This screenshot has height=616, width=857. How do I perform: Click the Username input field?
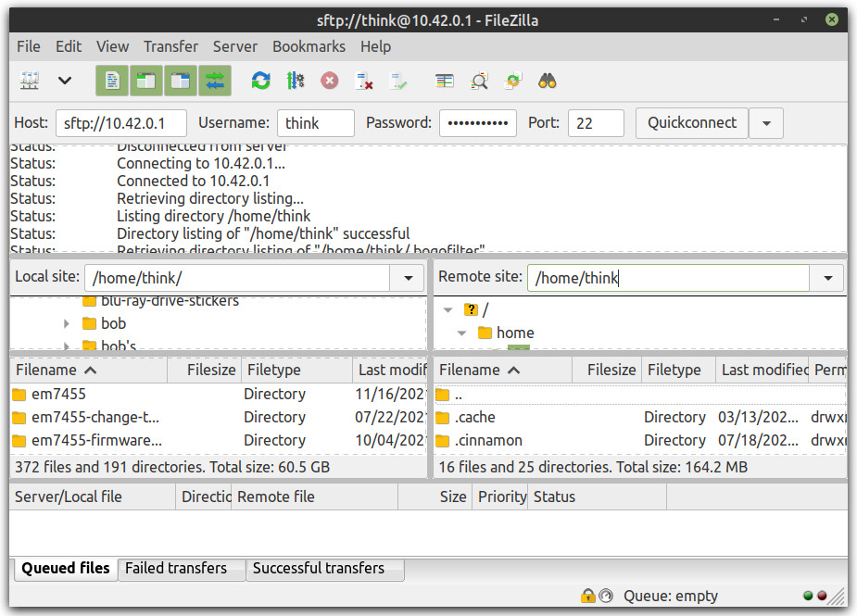pos(316,123)
